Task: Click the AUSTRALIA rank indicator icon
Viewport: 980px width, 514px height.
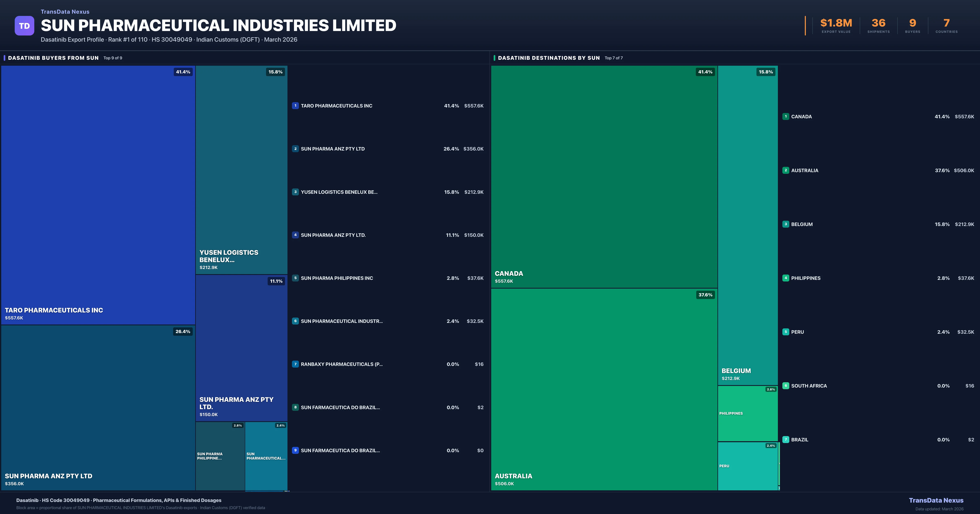Action: tap(786, 170)
